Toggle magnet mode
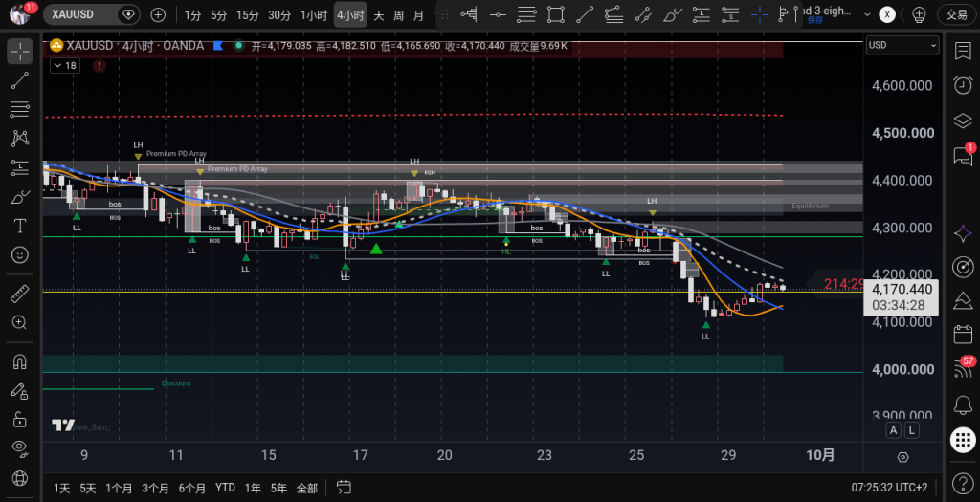 pos(20,361)
